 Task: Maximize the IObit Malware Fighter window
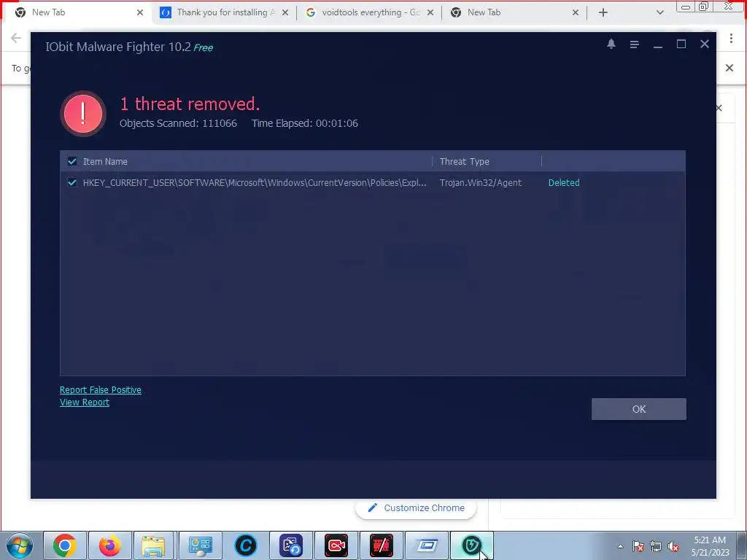(681, 44)
